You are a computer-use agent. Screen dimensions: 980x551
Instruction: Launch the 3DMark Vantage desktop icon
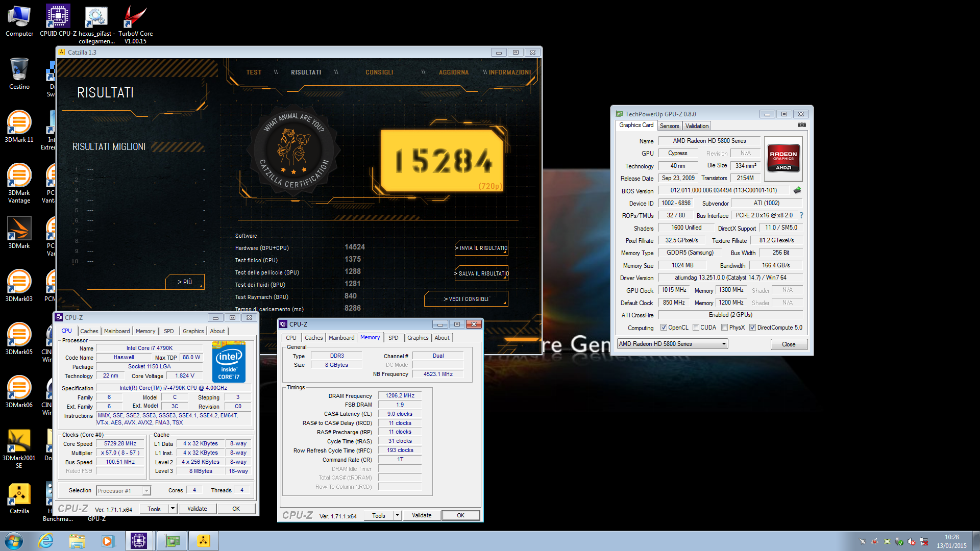(19, 183)
